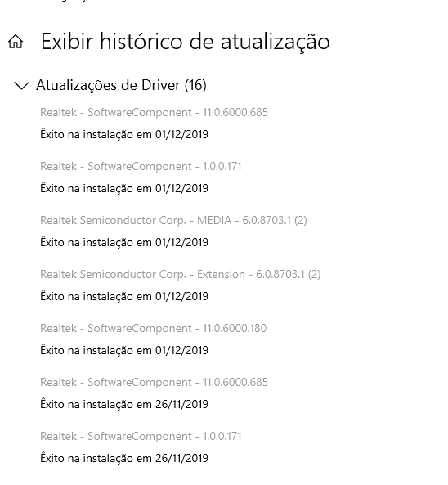Collapse the Atualizações de Driver chevron
The height and width of the screenshot is (485, 448).
coord(21,85)
